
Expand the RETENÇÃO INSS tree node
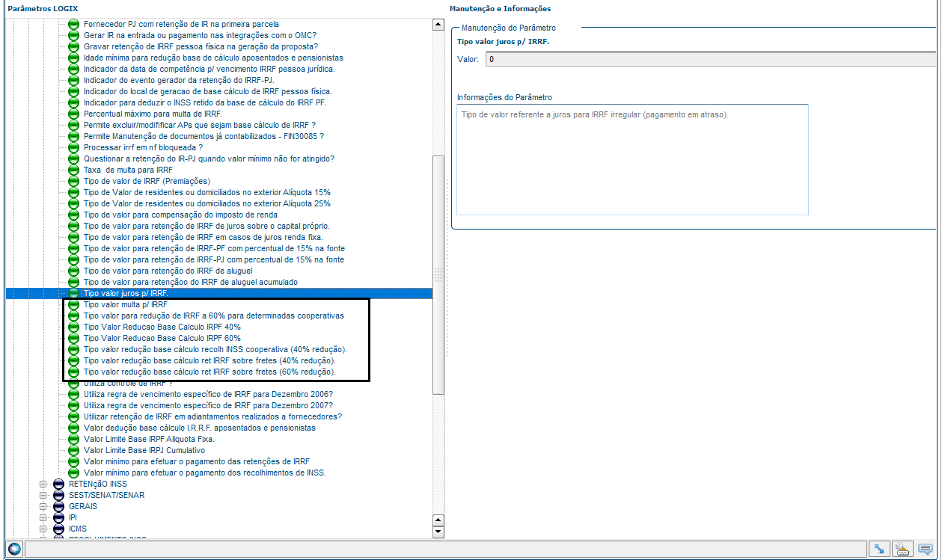point(43,484)
